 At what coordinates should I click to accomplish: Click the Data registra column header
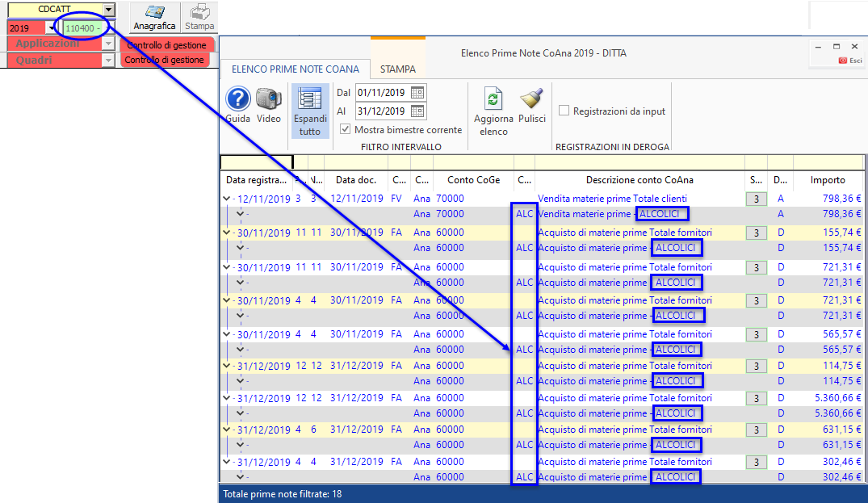click(x=256, y=180)
